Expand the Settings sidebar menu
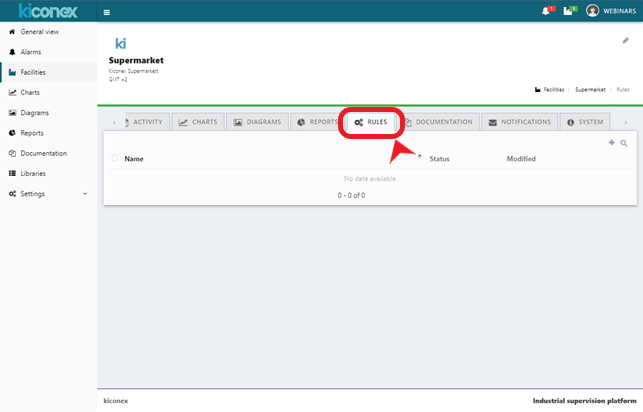This screenshot has width=643, height=412. coord(48,193)
